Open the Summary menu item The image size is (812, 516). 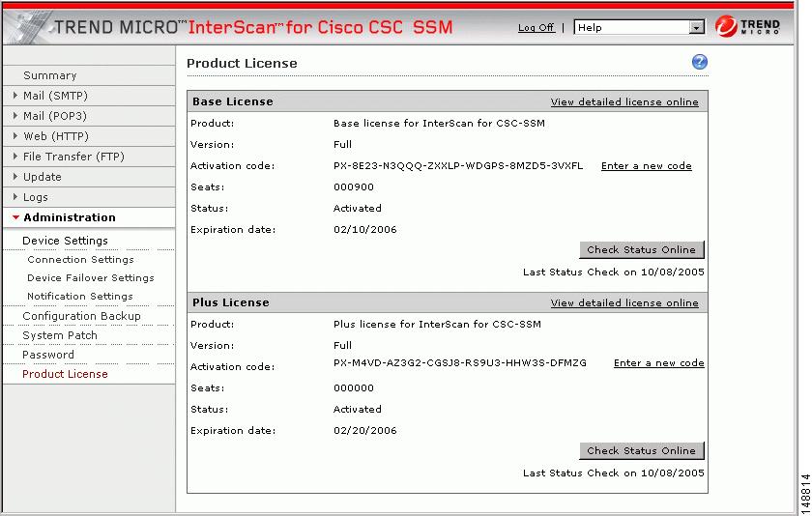coord(49,75)
